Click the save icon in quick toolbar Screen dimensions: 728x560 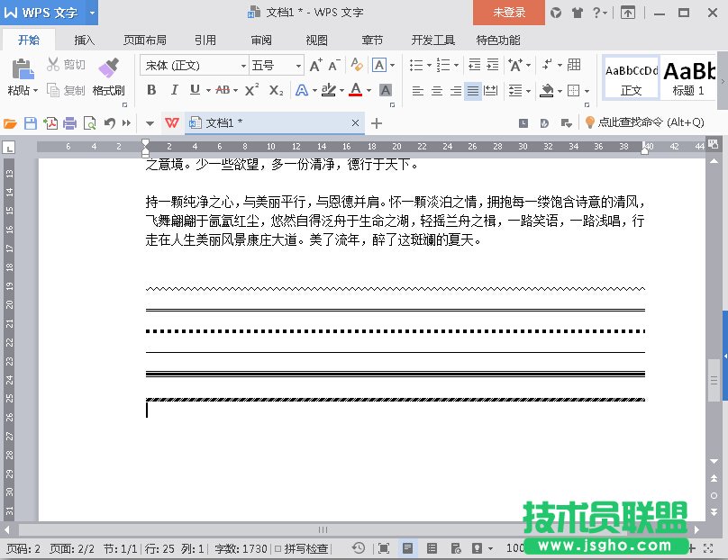coord(31,123)
